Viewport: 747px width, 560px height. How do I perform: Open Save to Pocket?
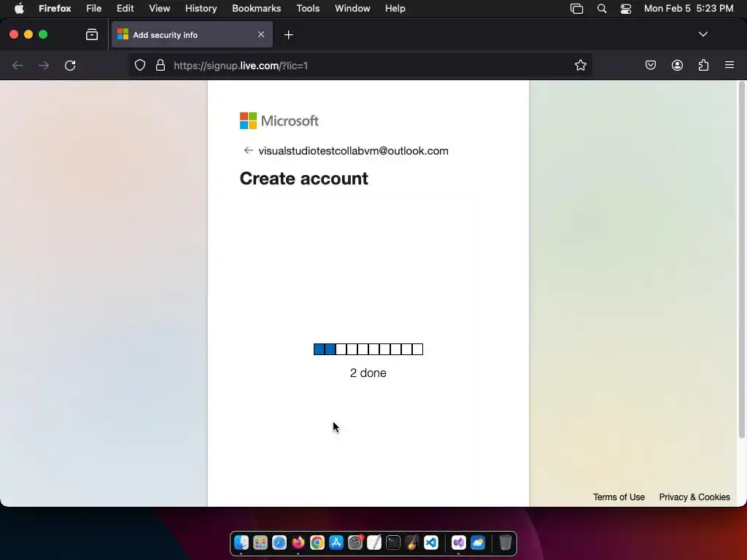click(650, 65)
